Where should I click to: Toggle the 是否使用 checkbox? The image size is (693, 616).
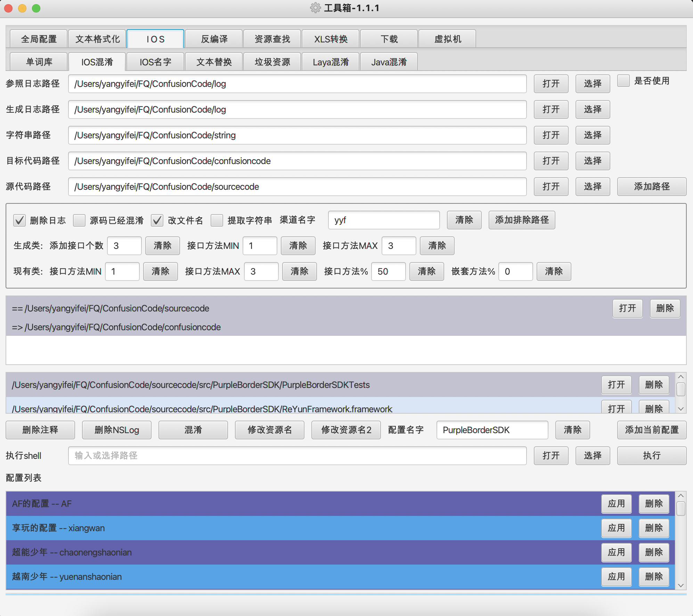pyautogui.click(x=623, y=81)
